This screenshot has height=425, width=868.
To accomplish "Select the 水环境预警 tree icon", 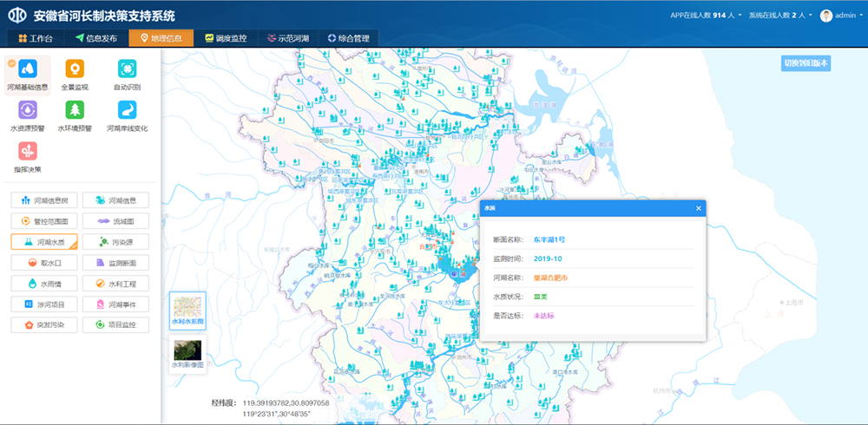I will click(x=76, y=109).
